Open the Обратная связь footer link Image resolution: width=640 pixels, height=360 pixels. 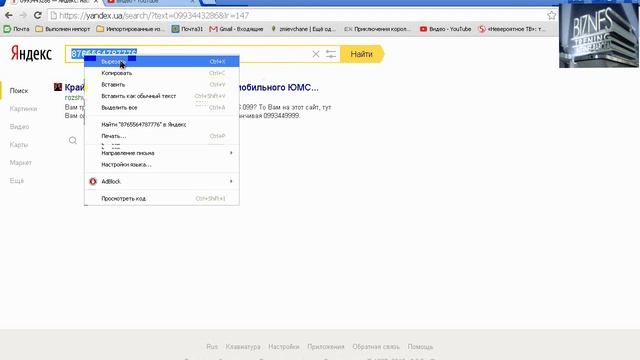[376, 347]
